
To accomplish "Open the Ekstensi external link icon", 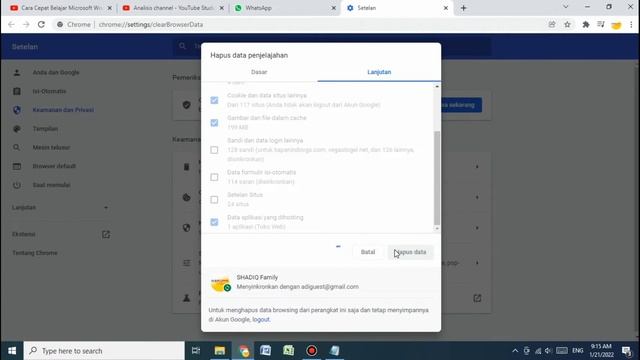I will pyautogui.click(x=106, y=234).
